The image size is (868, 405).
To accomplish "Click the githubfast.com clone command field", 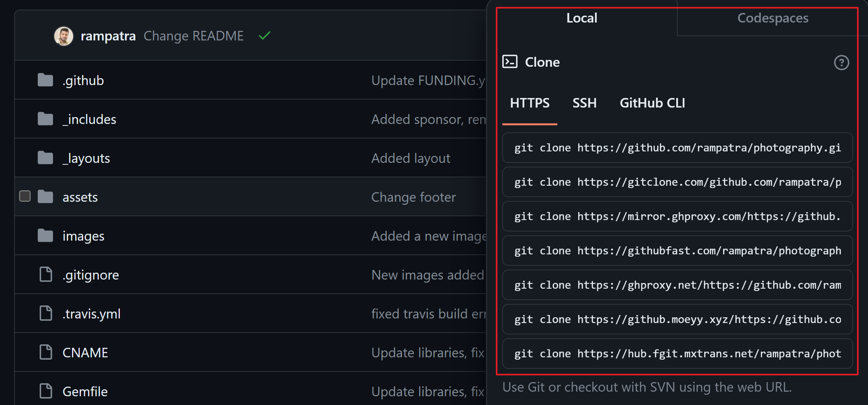I will pyautogui.click(x=677, y=251).
